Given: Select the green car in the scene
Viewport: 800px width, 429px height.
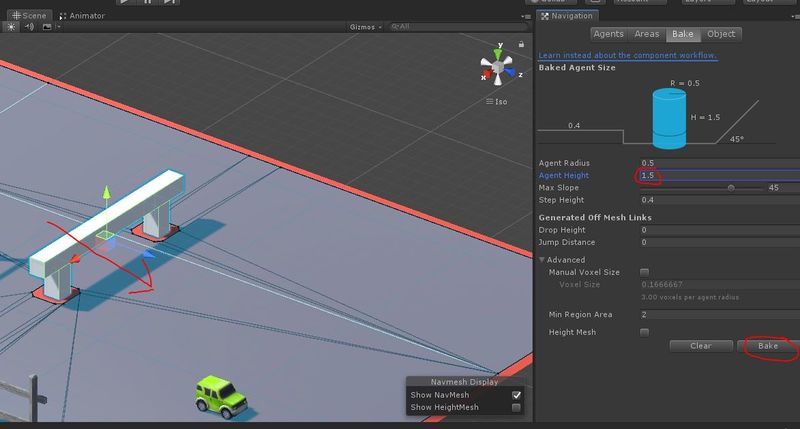Looking at the screenshot, I should (x=220, y=394).
